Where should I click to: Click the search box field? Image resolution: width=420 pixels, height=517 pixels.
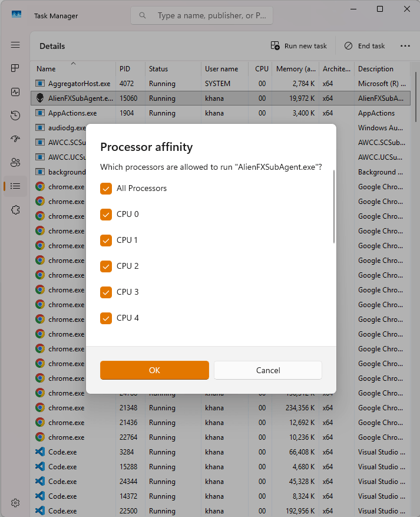(201, 15)
